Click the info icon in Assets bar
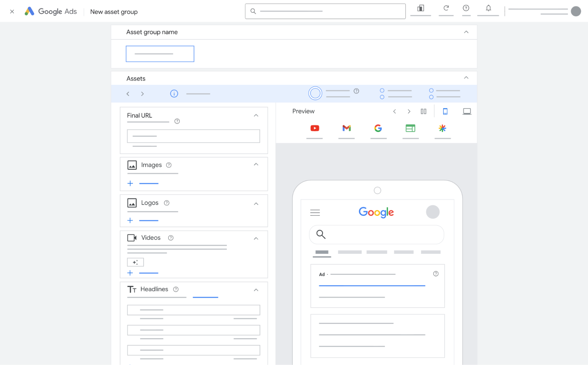The image size is (588, 365). 174,94
